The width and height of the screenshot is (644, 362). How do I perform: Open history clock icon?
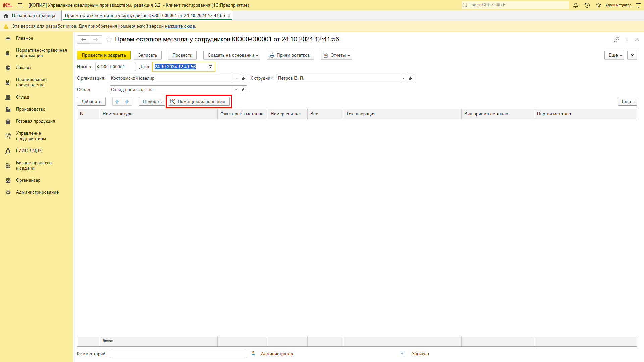pyautogui.click(x=587, y=5)
